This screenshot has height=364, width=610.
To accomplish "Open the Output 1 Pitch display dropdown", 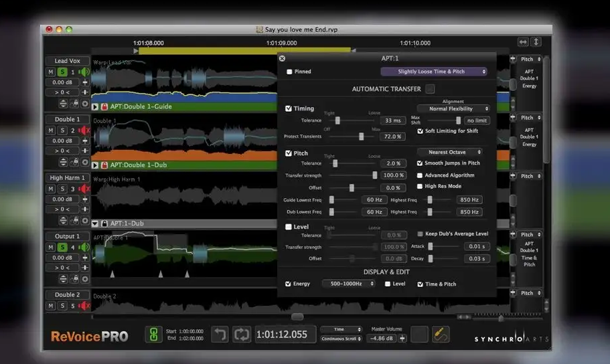I will point(530,234).
